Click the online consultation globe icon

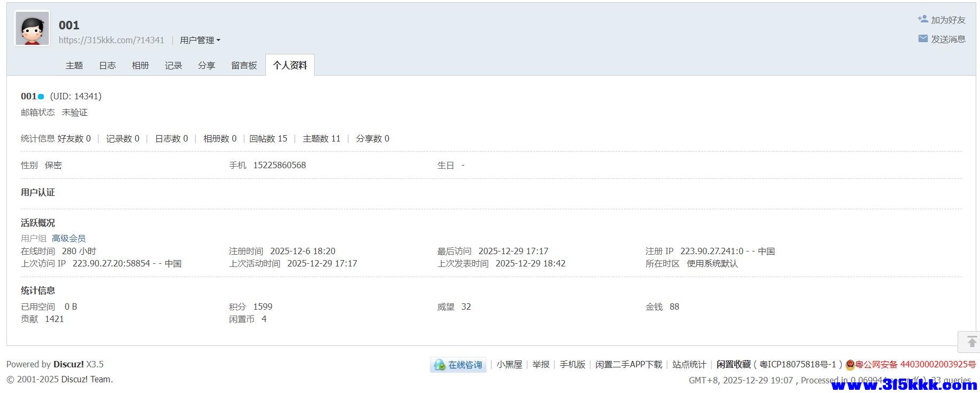[x=440, y=365]
